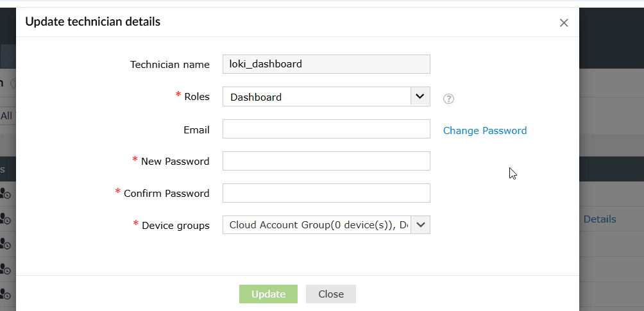The height and width of the screenshot is (311, 644).
Task: Click the Change Password link
Action: [485, 131]
